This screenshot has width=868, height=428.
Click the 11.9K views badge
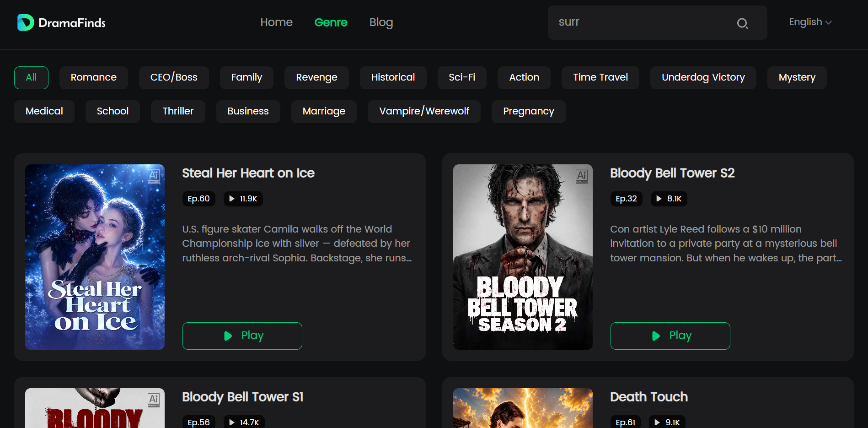[243, 199]
